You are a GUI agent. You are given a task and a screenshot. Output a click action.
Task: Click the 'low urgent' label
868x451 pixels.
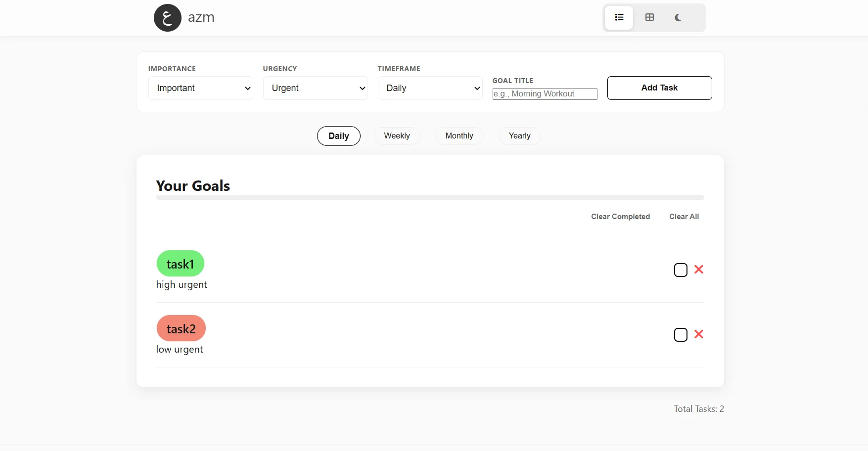(x=180, y=349)
